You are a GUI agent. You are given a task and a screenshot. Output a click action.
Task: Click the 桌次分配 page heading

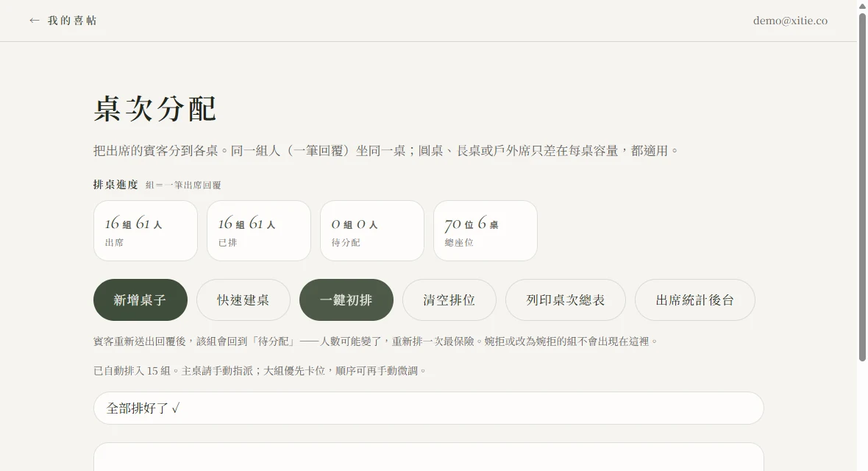pos(155,108)
